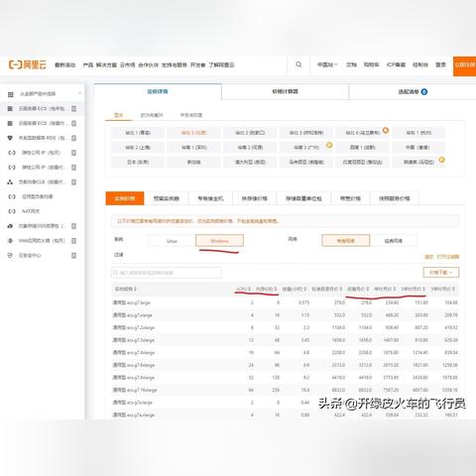Click the calculator icon on 弹性公网 IP (包月) row
This screenshot has width=476, height=476.
73,153
